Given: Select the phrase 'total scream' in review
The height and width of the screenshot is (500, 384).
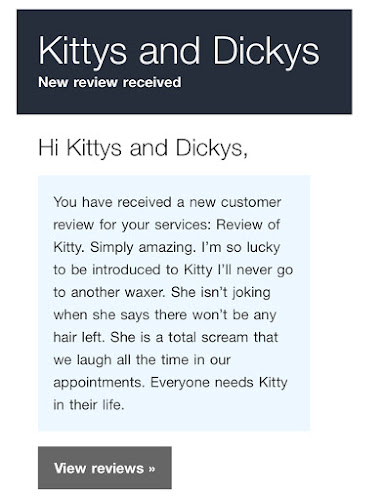Looking at the screenshot, I should coord(209,337).
